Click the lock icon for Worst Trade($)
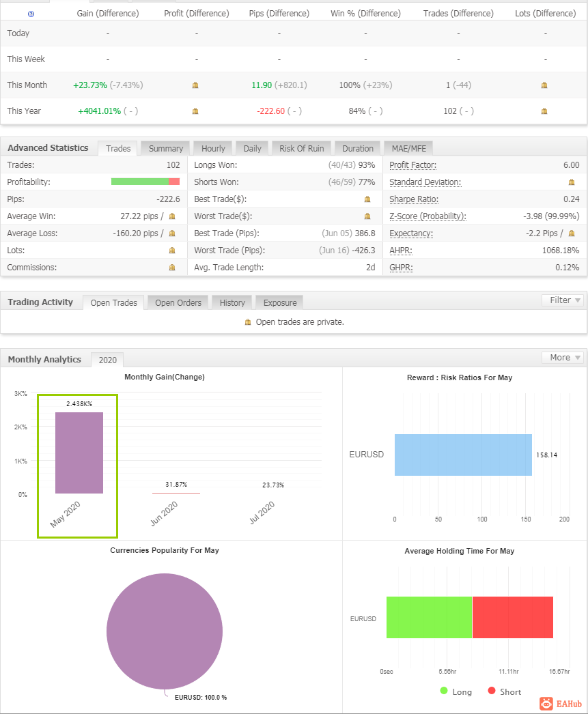 click(x=367, y=216)
